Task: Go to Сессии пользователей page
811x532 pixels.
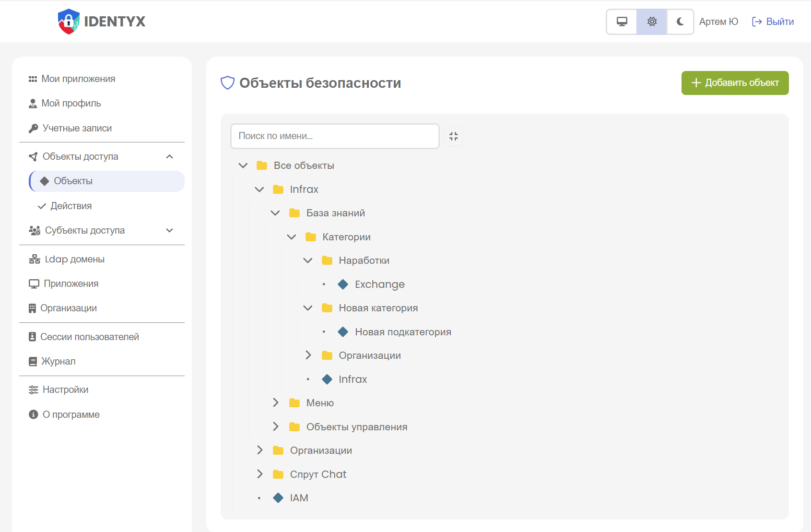Action: click(x=89, y=337)
